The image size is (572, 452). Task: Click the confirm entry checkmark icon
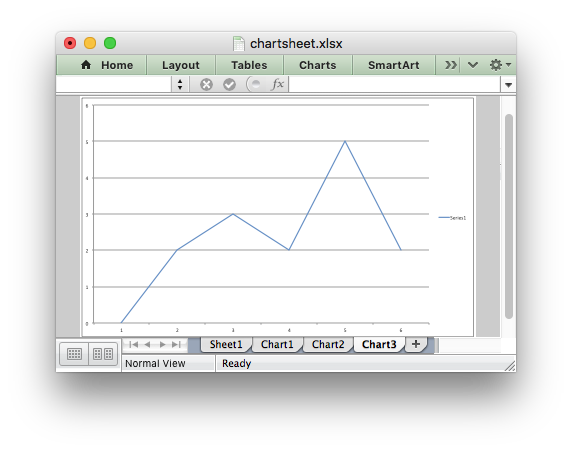pos(229,85)
